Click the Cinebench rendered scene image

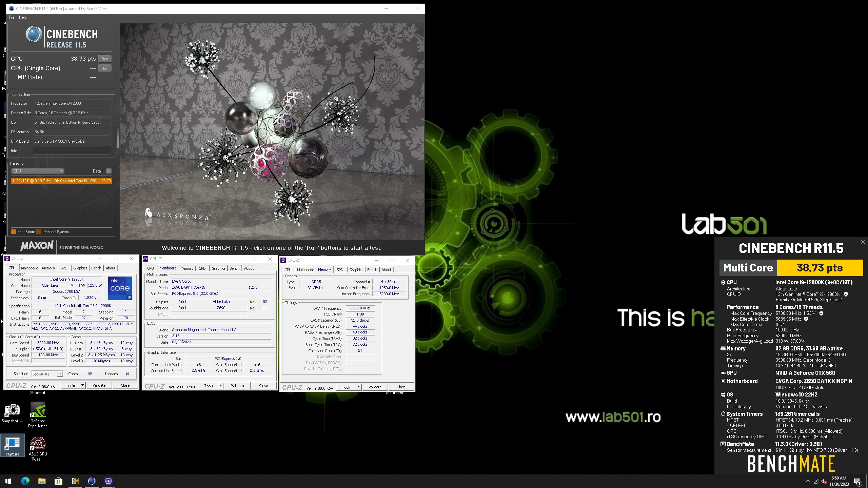(x=272, y=131)
